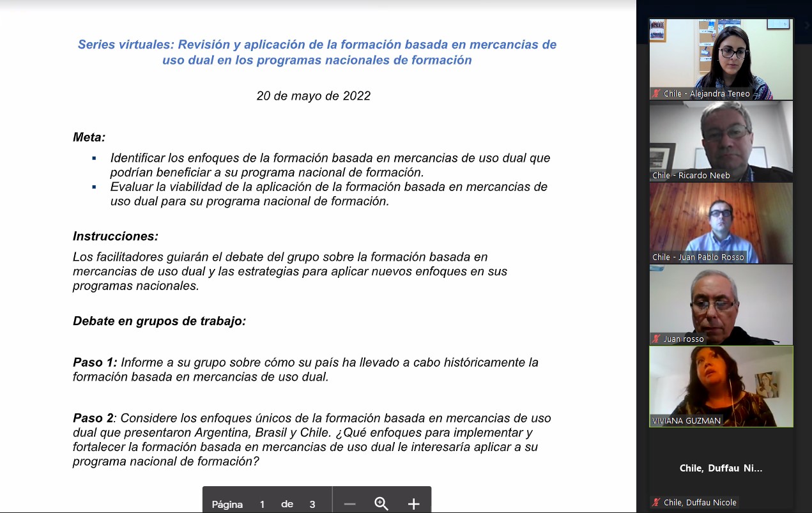Screen dimensions: 812x513
Task: Select Juan rosso's video thumbnail
Action: click(x=721, y=304)
